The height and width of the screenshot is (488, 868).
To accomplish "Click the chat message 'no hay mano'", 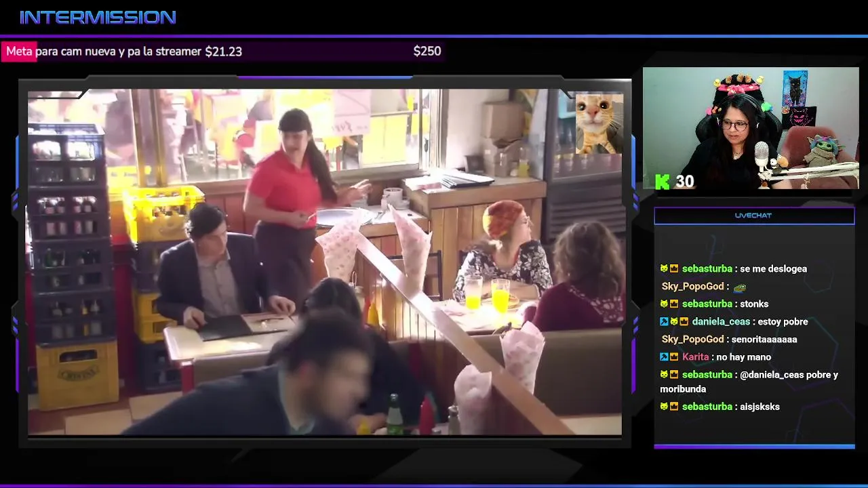I will pos(744,357).
